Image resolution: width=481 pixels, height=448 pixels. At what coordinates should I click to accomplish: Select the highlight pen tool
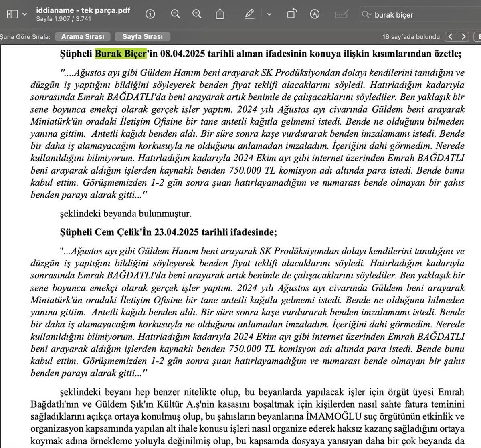click(249, 14)
